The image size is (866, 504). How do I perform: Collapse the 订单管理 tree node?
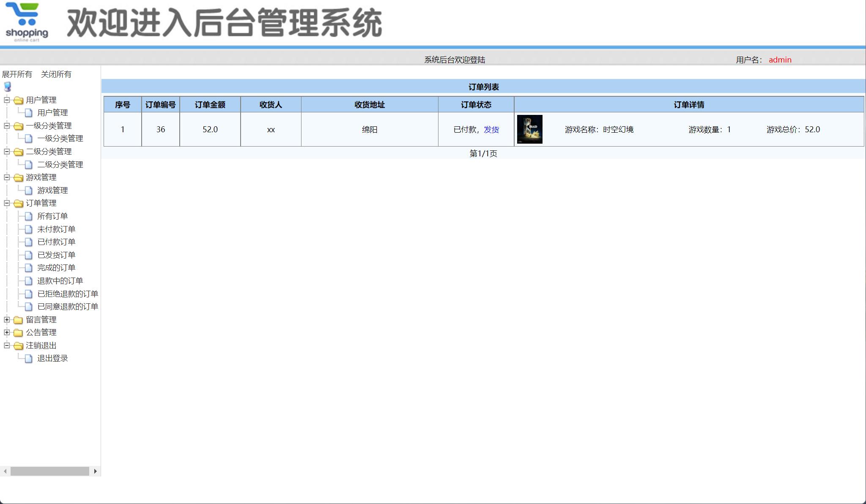tap(6, 203)
